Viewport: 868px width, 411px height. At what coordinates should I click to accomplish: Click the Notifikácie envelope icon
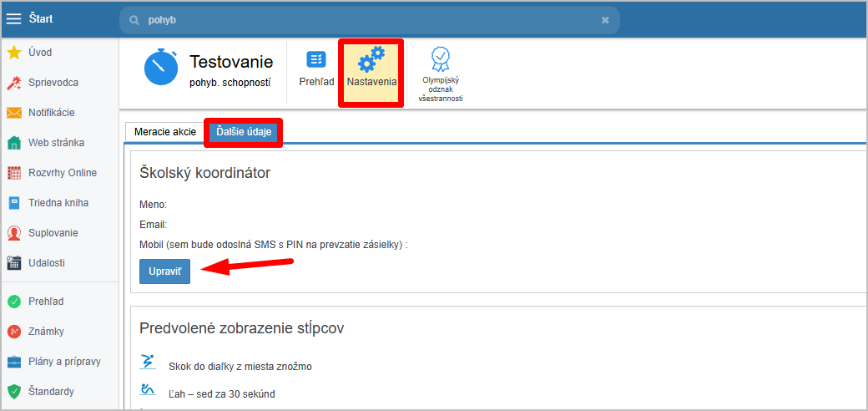(x=14, y=113)
